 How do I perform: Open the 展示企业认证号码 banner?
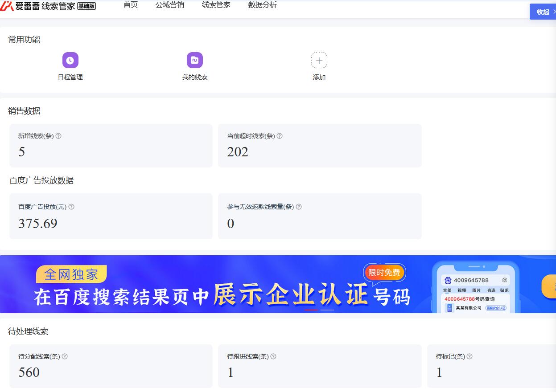[x=278, y=284]
